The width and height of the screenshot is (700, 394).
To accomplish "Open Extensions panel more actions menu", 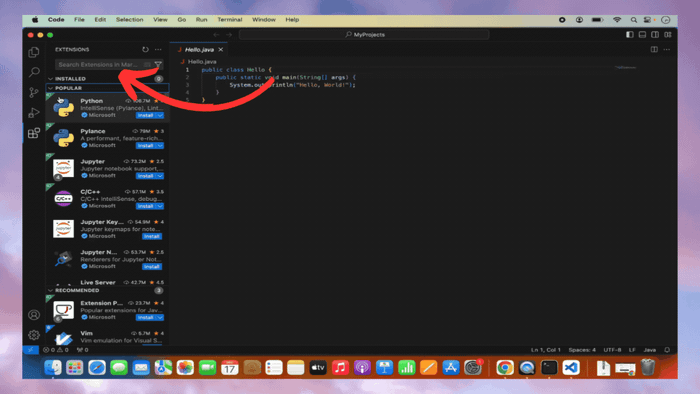I will tap(158, 50).
